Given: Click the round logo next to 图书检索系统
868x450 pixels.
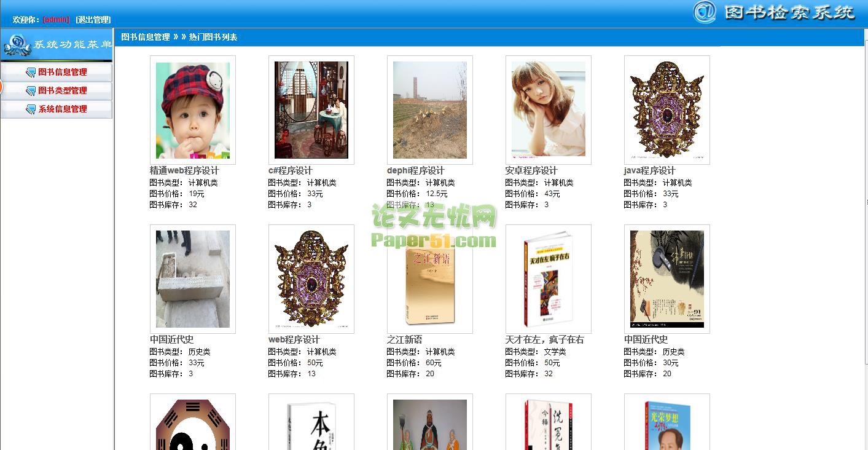Looking at the screenshot, I should 705,12.
